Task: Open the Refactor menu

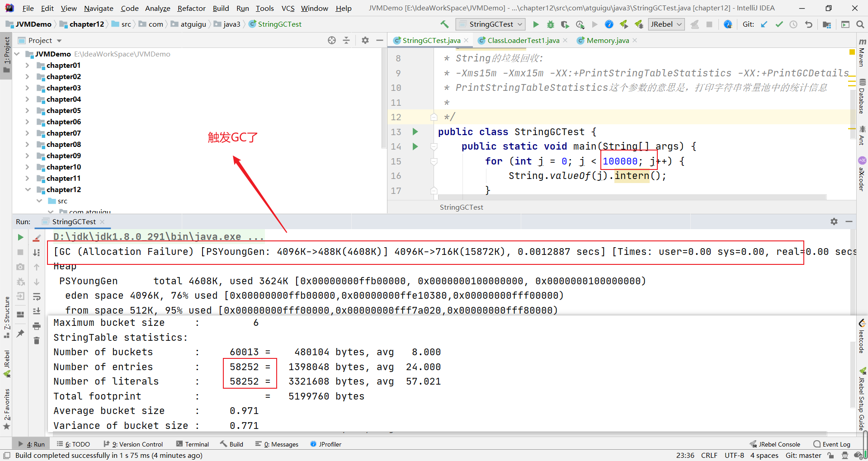Action: tap(191, 8)
